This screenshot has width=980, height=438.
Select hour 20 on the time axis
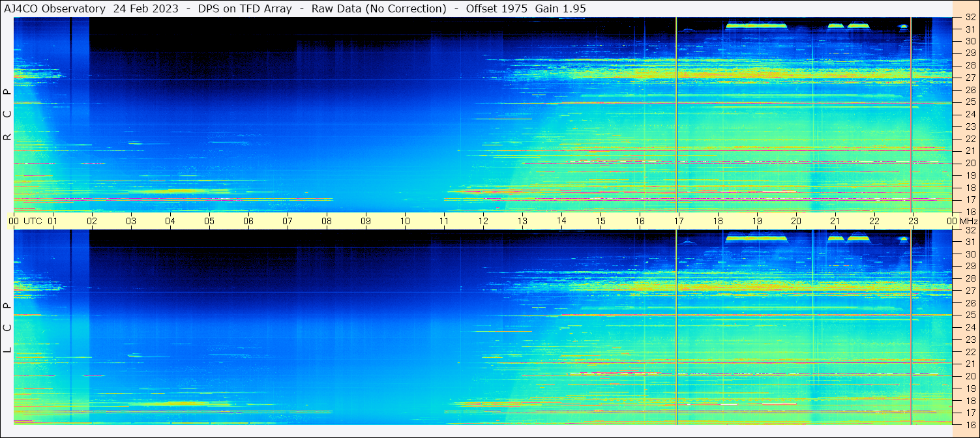point(796,221)
